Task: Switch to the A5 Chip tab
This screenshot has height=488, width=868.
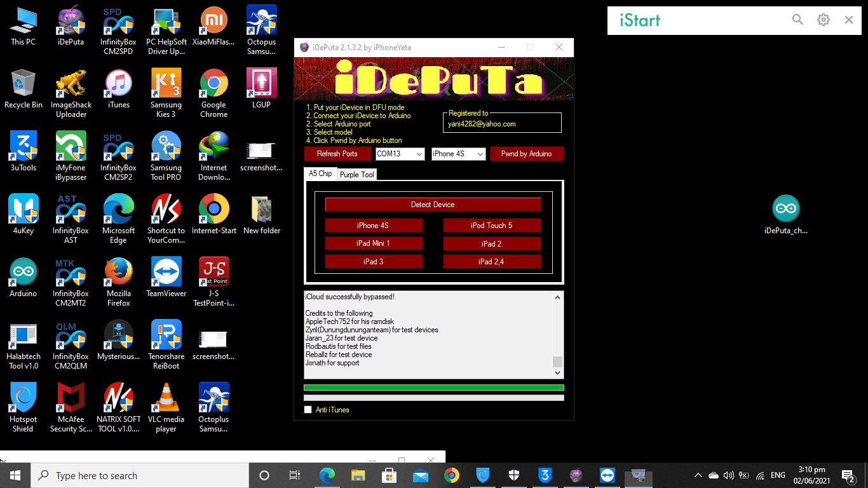Action: (x=320, y=173)
